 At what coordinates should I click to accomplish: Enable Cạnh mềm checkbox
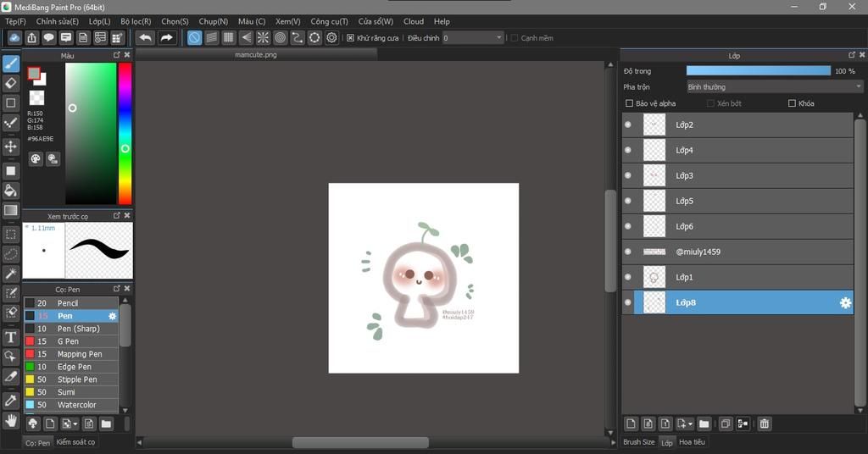click(x=515, y=37)
